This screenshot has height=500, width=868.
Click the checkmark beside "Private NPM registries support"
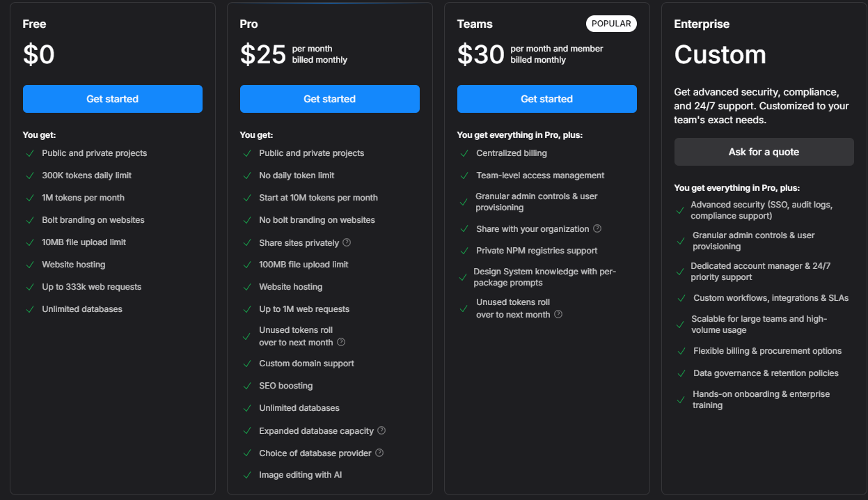(x=464, y=250)
